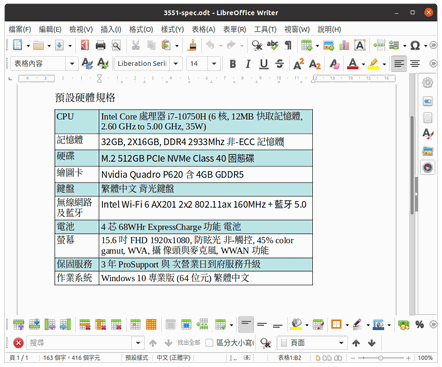This screenshot has width=442, height=367.
Task: Open 插入(I) menu
Action: tap(111, 29)
